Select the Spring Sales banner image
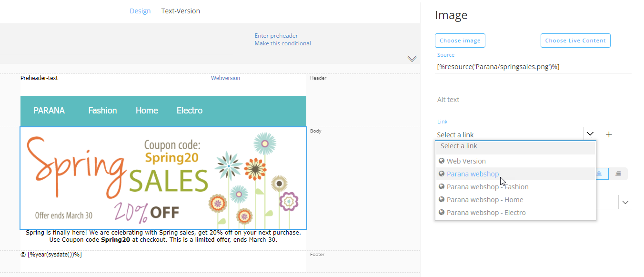This screenshot has height=277, width=644. [x=163, y=178]
